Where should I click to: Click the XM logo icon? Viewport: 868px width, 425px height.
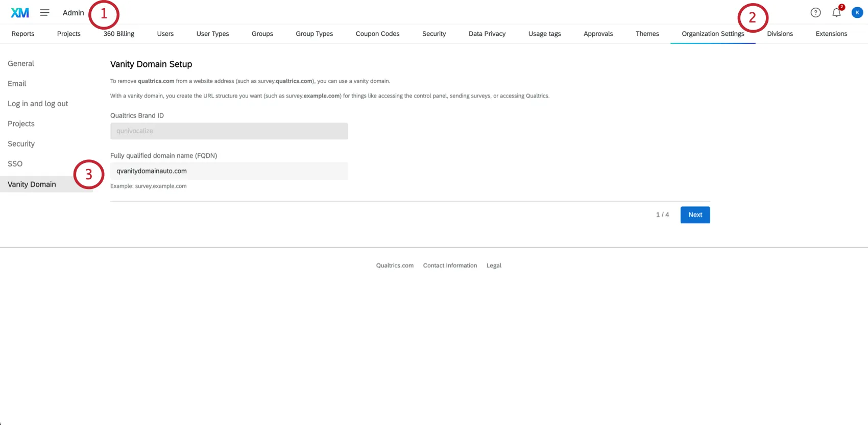20,13
